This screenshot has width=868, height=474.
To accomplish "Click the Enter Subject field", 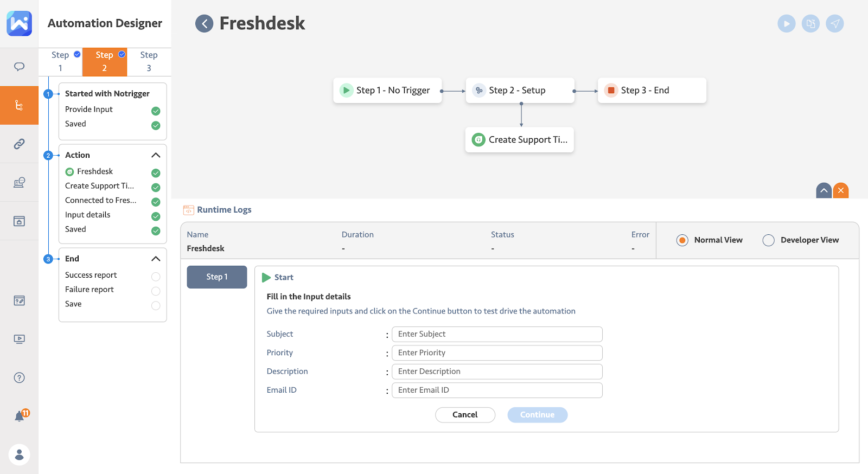I will pos(497,334).
